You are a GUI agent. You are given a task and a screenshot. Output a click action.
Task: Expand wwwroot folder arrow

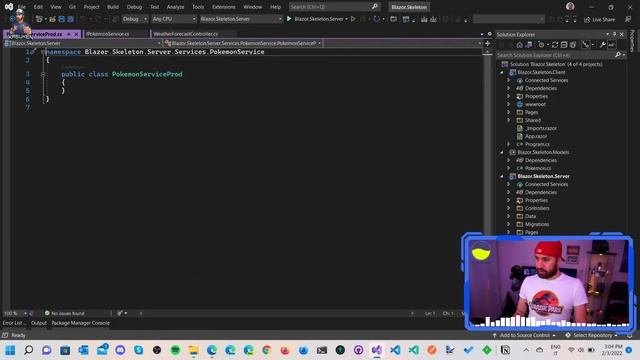[509, 104]
